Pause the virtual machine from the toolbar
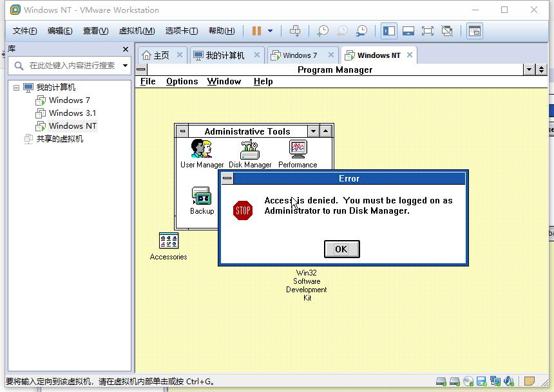The image size is (554, 392). [256, 31]
